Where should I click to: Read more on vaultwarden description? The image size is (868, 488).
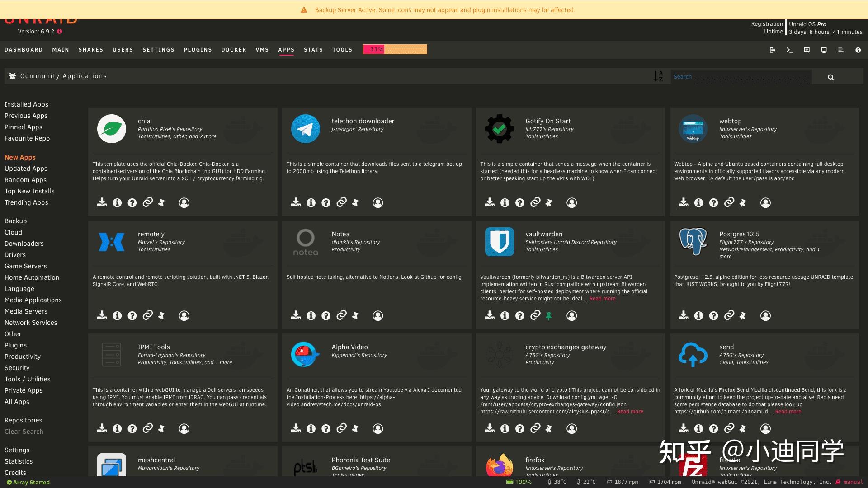tap(602, 299)
